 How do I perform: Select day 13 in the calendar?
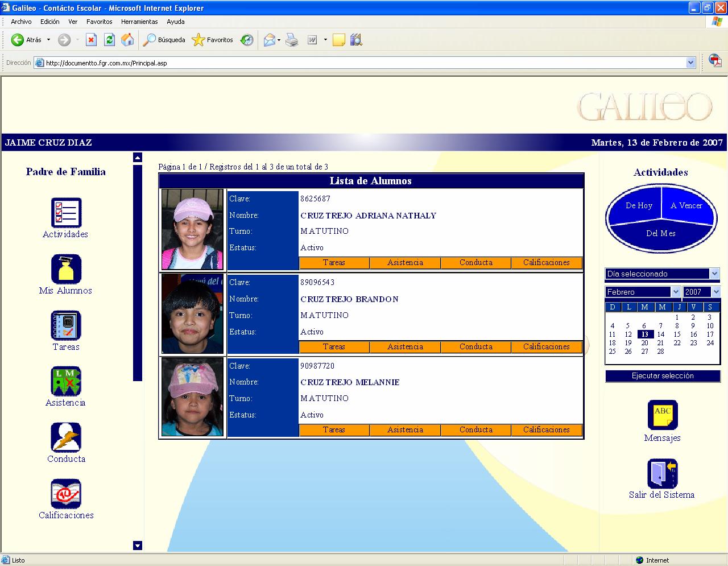pyautogui.click(x=645, y=334)
